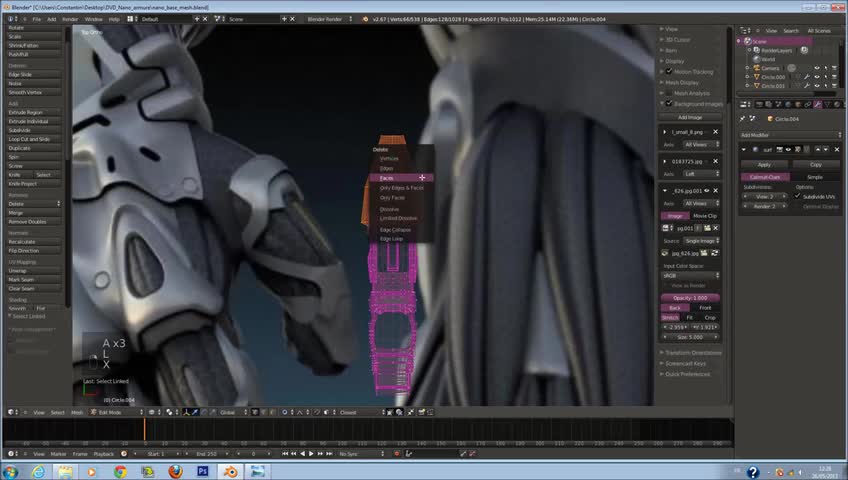The height and width of the screenshot is (480, 848).
Task: Move subsurf modifier down in stack
Action: point(825,149)
